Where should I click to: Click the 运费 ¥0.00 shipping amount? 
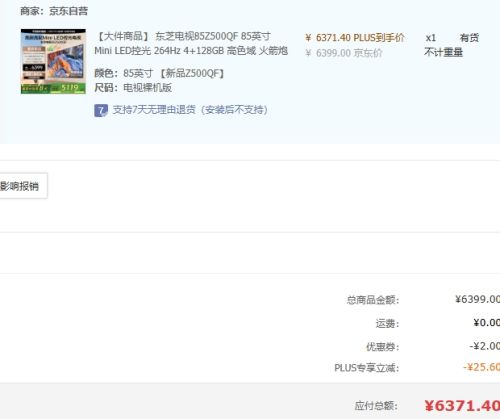click(x=487, y=323)
